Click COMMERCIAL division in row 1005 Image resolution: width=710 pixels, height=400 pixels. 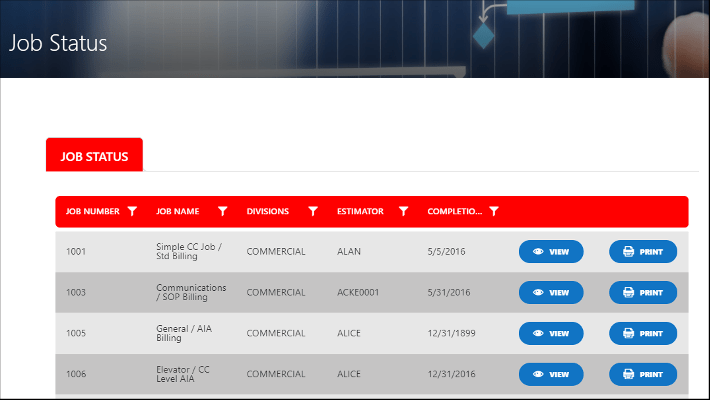276,333
